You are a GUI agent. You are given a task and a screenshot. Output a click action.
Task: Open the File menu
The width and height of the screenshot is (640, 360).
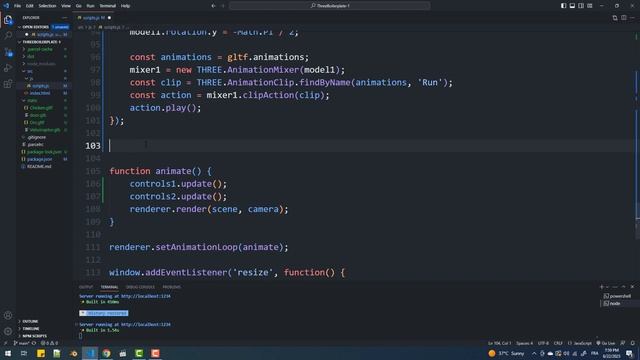point(17,6)
